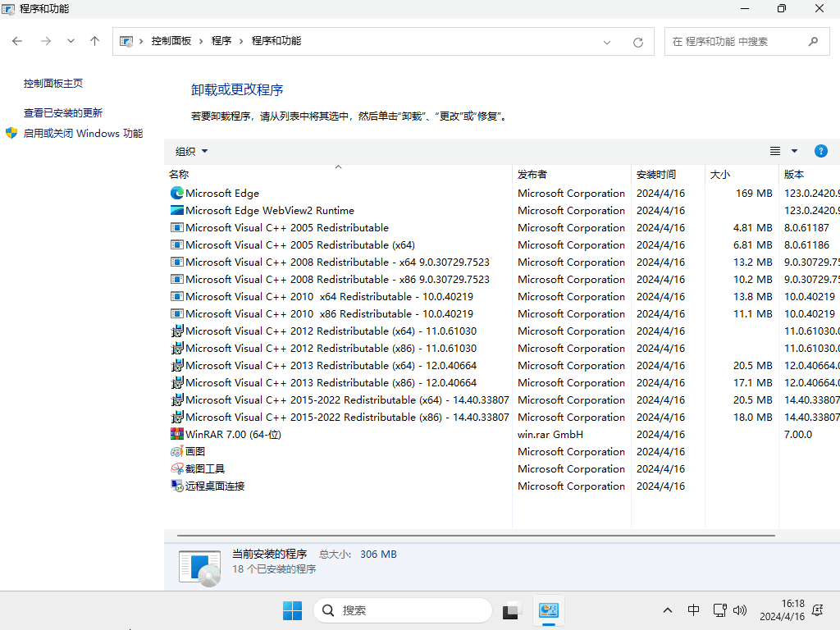This screenshot has width=840, height=630.
Task: Click the Edge WebView2 Runtime icon
Action: point(177,210)
